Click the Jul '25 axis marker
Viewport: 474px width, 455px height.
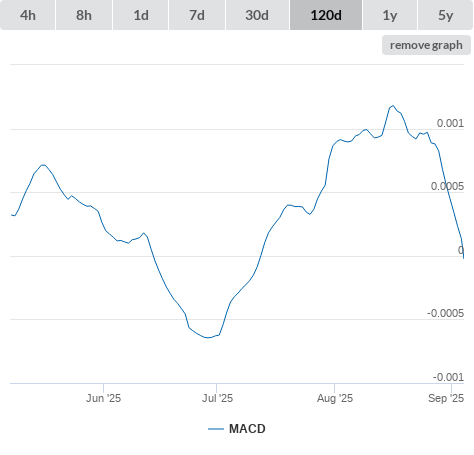coord(217,398)
